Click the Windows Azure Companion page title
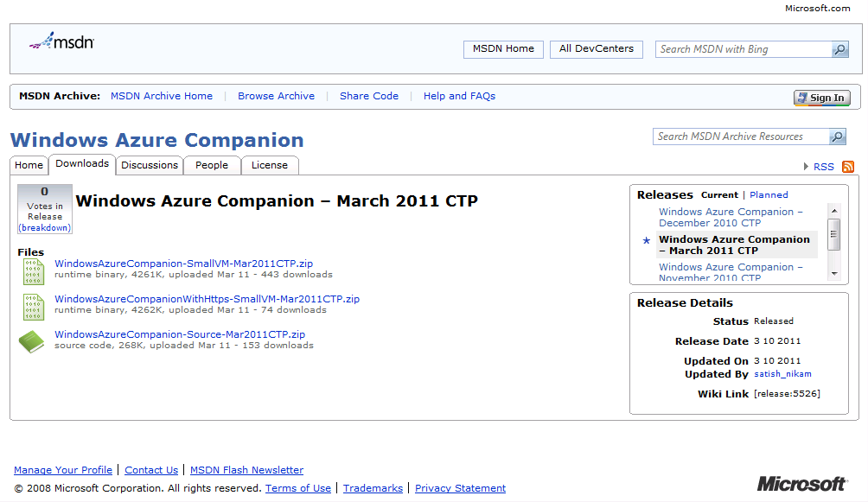 (x=157, y=140)
